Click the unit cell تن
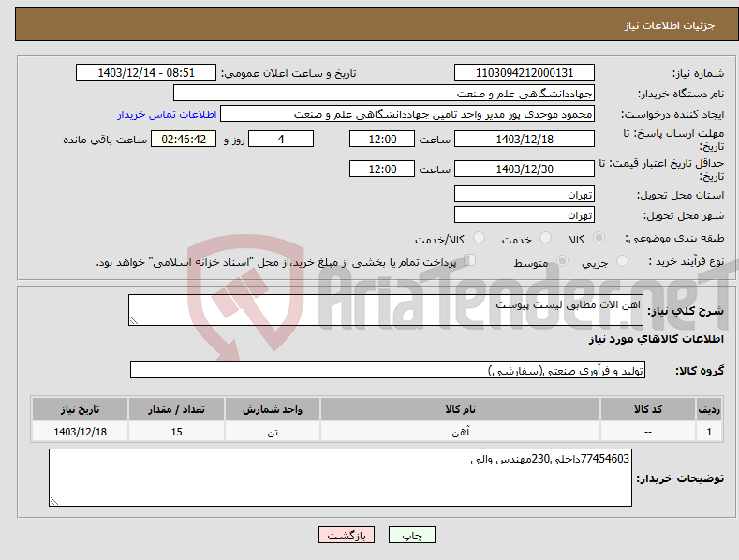Viewport: 739px width, 560px height. [x=273, y=432]
